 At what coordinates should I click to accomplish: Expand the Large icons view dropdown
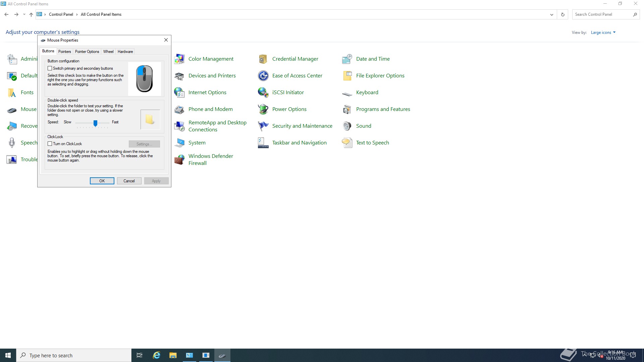(x=603, y=33)
